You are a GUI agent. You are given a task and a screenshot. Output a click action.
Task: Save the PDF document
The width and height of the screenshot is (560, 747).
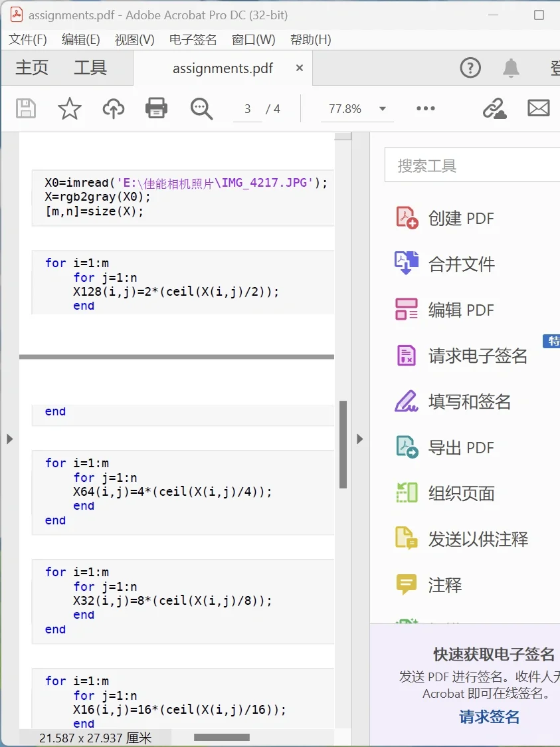pos(25,108)
